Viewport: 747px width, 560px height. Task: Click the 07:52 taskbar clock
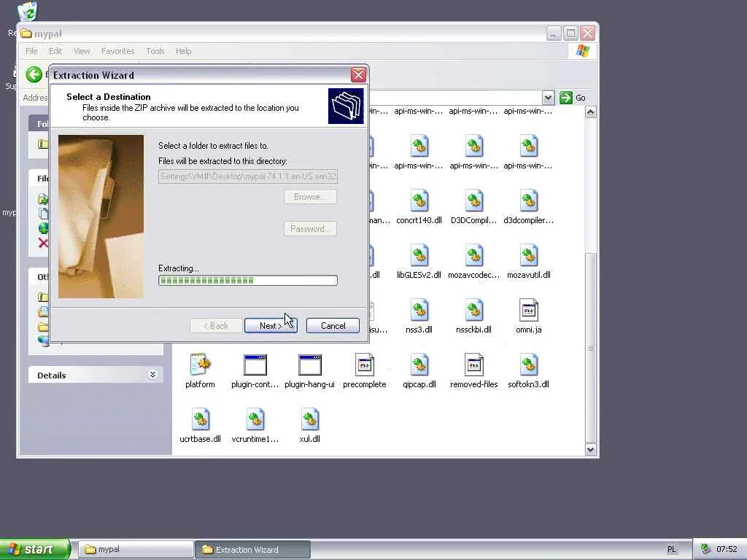(727, 549)
